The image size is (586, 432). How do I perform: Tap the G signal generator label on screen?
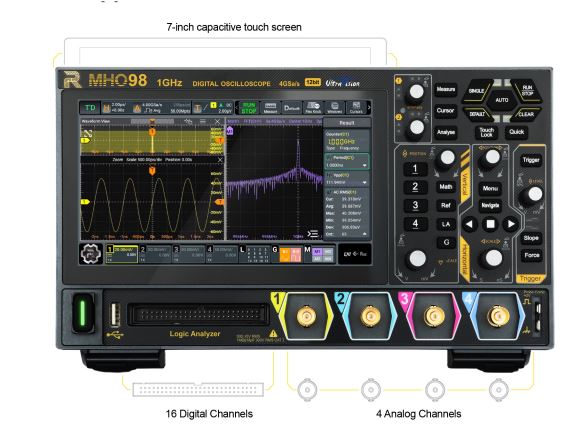point(275,249)
